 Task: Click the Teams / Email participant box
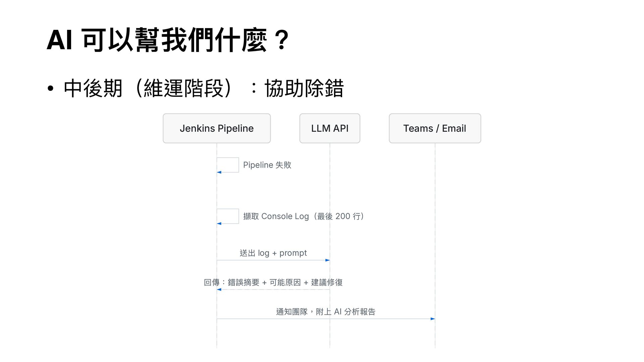(x=435, y=128)
